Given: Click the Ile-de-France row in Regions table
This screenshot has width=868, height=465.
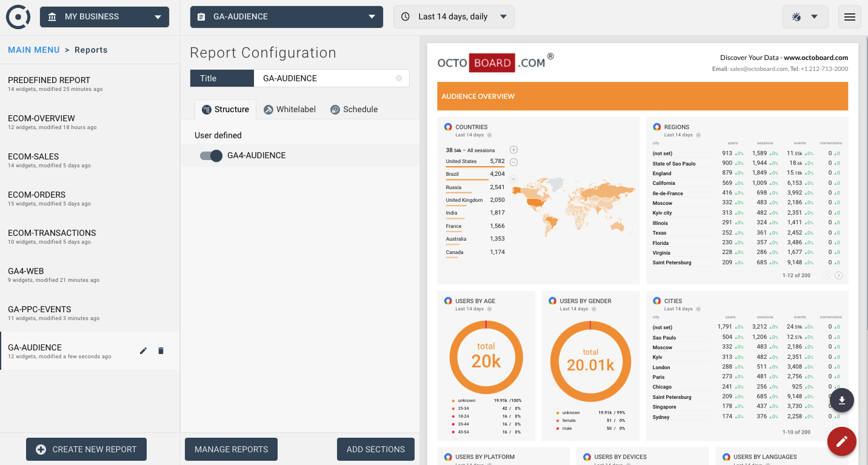Looking at the screenshot, I should pyautogui.click(x=747, y=193).
